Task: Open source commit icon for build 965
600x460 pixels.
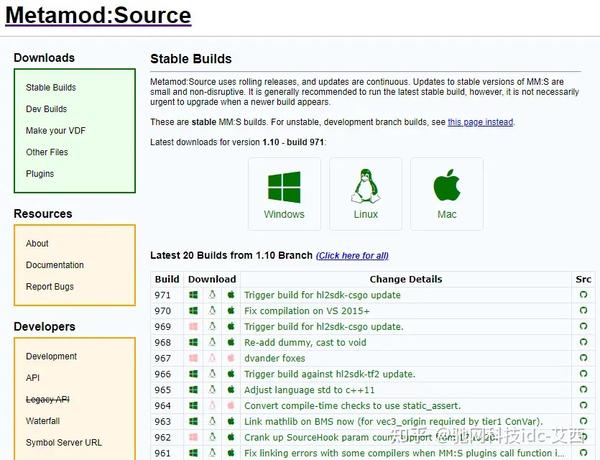Action: click(583, 390)
